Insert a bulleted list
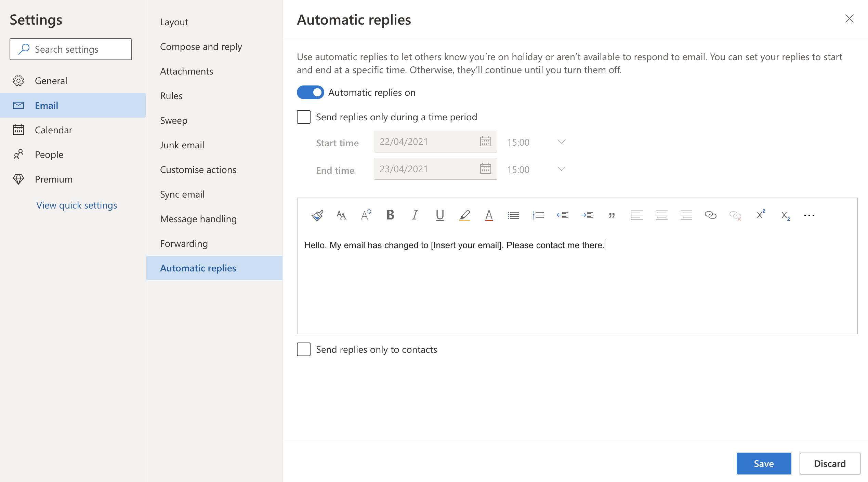Screen dimensions: 868x482 (514, 215)
